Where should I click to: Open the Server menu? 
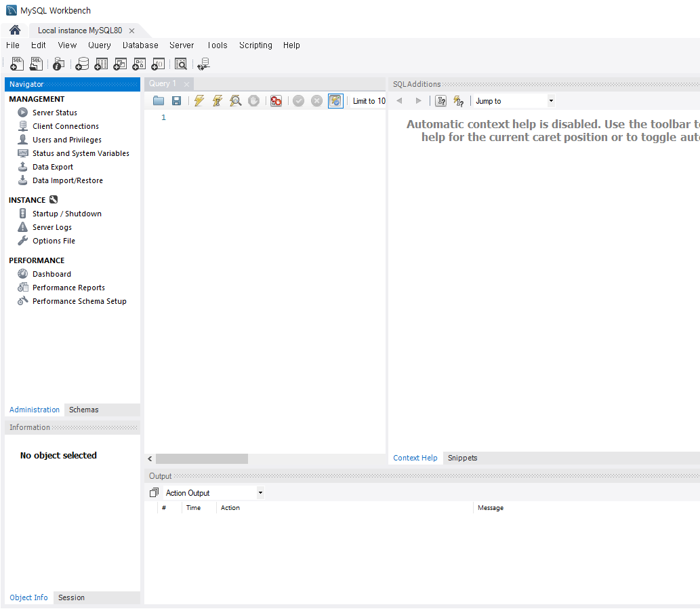pos(182,45)
